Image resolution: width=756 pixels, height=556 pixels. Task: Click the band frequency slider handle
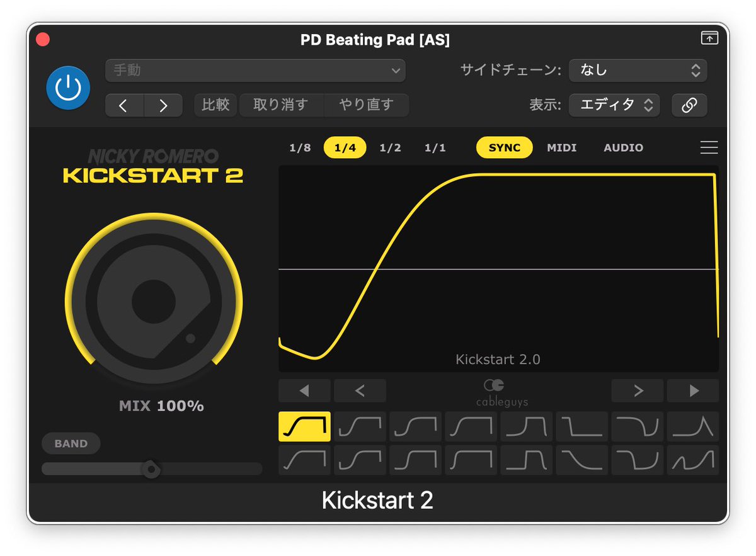[151, 469]
